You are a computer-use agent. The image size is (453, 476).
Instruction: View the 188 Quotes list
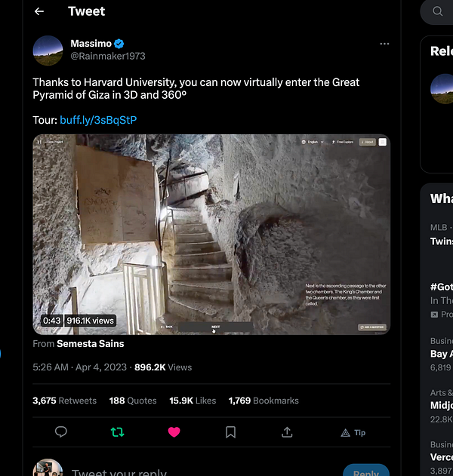pyautogui.click(x=133, y=401)
